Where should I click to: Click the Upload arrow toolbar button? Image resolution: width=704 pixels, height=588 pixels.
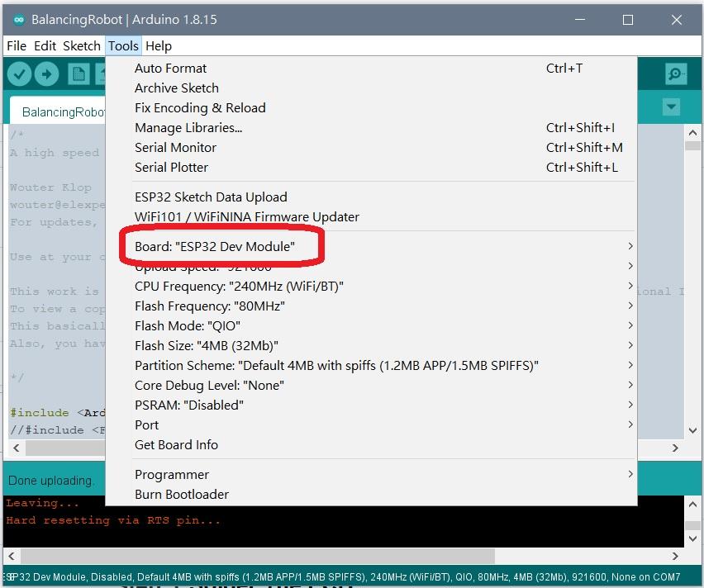click(46, 74)
